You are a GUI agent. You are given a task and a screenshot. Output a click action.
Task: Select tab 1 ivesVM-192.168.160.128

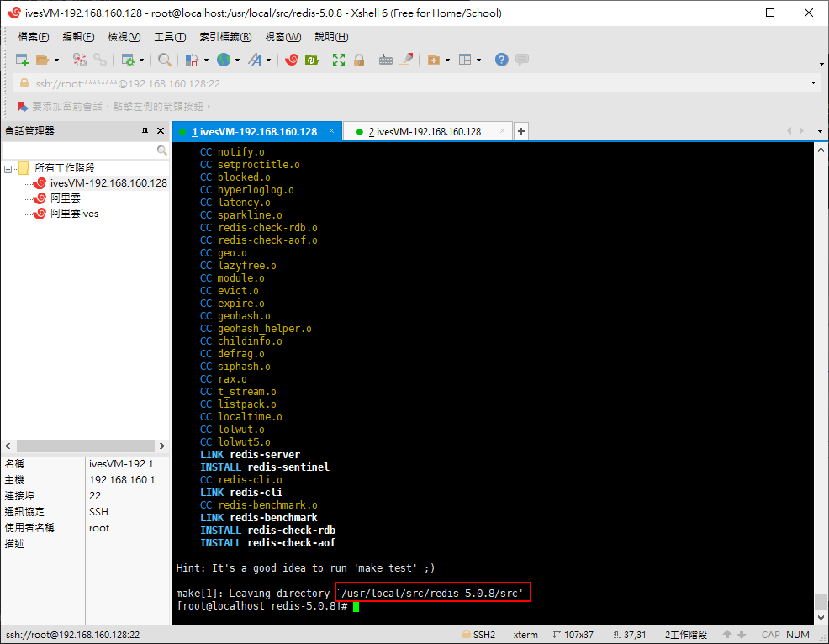(257, 132)
